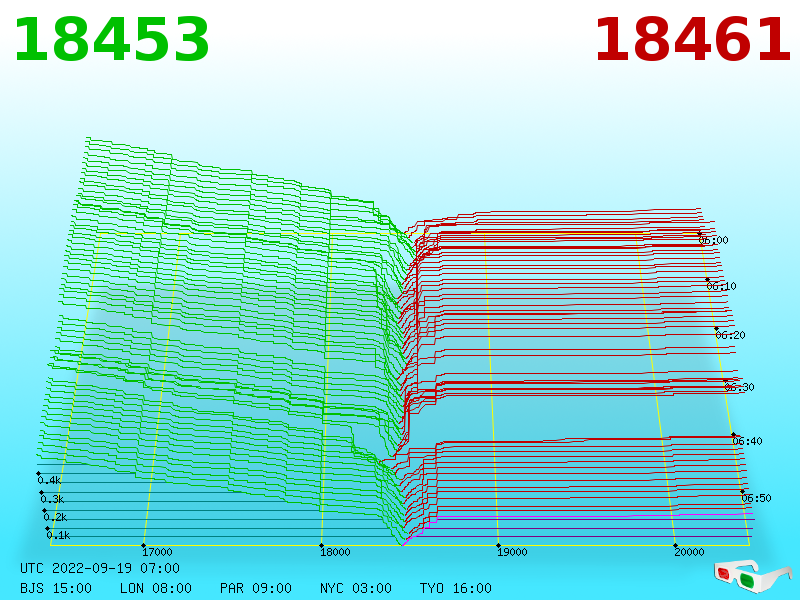Click the 06:10 time axis marker

721,286
